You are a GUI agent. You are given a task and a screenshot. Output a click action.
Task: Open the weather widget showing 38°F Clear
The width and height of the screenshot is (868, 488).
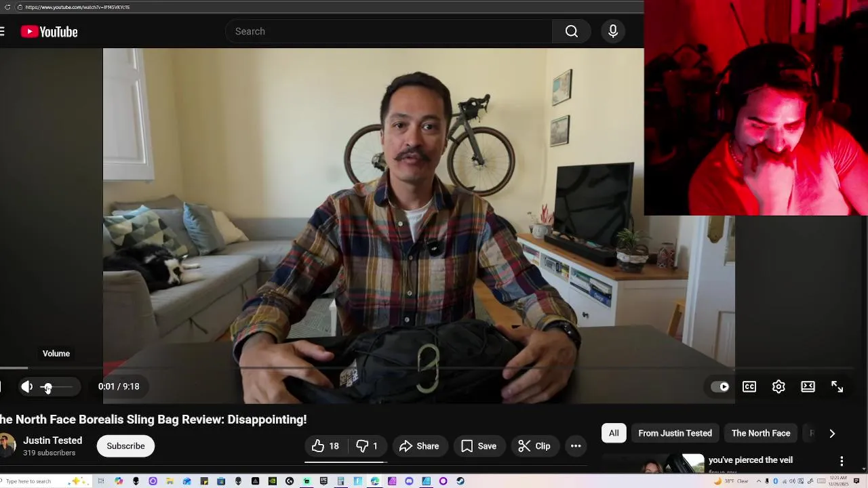(x=731, y=481)
